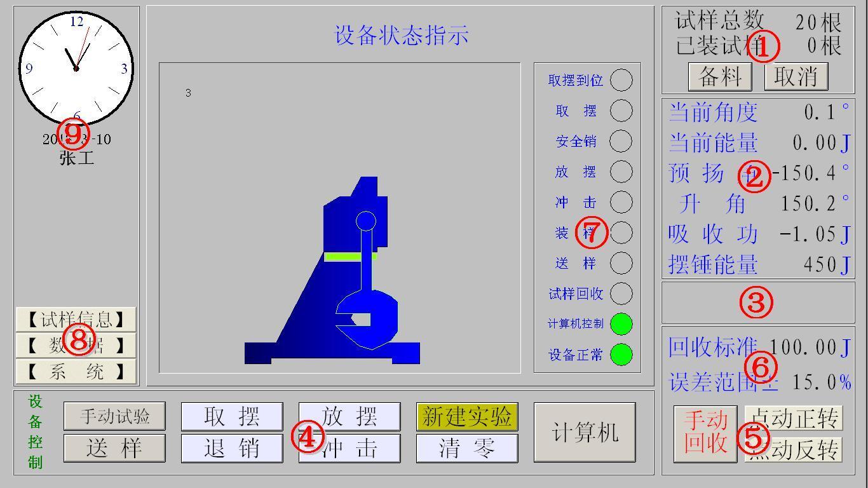Toggle the 手动试验 mode button
The height and width of the screenshot is (488, 868).
tap(114, 417)
